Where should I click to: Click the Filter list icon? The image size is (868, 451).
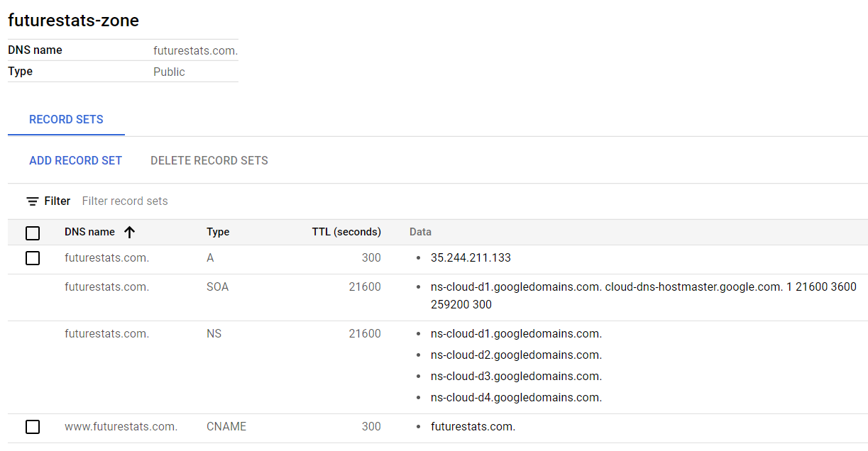coord(33,201)
